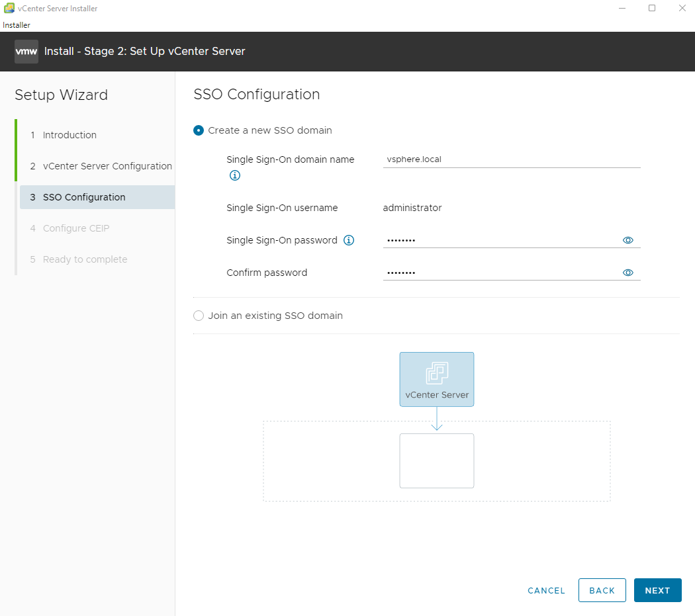Click the info icon beside Single Sign-On password
The height and width of the screenshot is (616, 695).
349,240
